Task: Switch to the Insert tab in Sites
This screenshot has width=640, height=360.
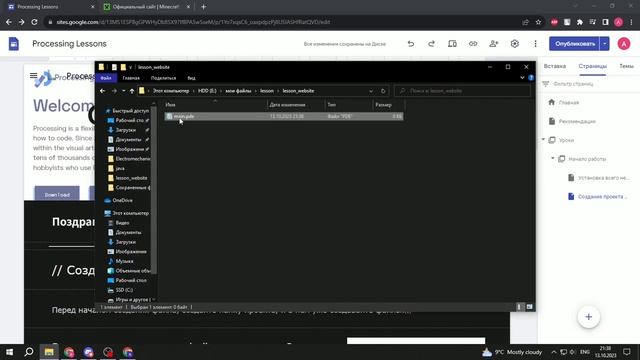Action: pos(555,66)
